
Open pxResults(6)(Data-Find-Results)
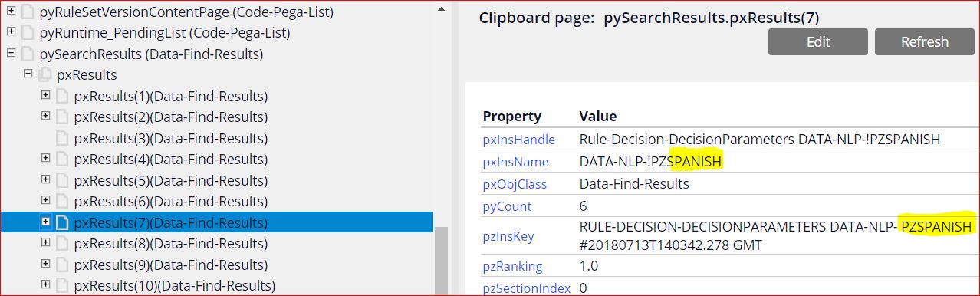click(171, 202)
